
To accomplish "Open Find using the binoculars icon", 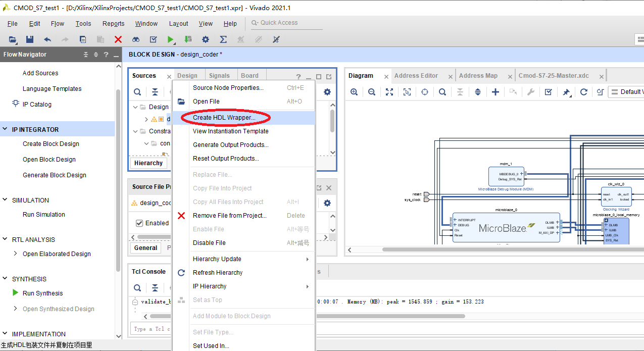I will 136,39.
